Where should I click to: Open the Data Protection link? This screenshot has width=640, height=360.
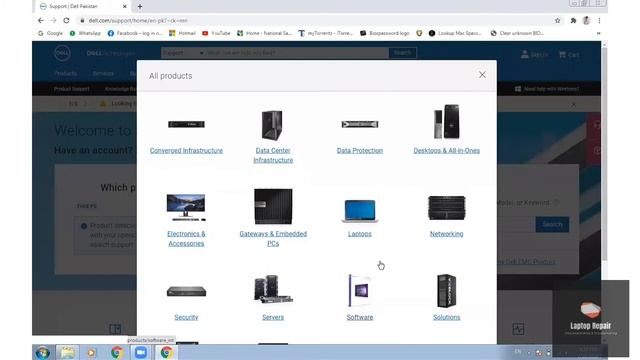click(x=360, y=151)
